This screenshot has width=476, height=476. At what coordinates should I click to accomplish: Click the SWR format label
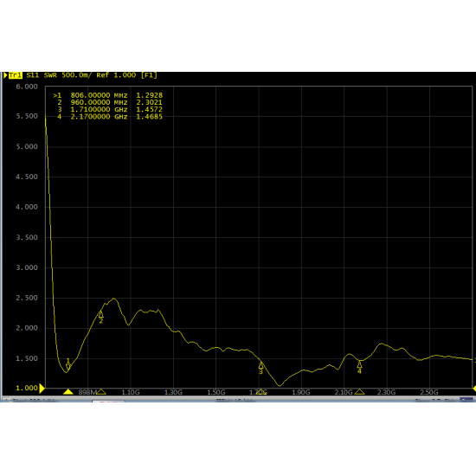point(50,75)
